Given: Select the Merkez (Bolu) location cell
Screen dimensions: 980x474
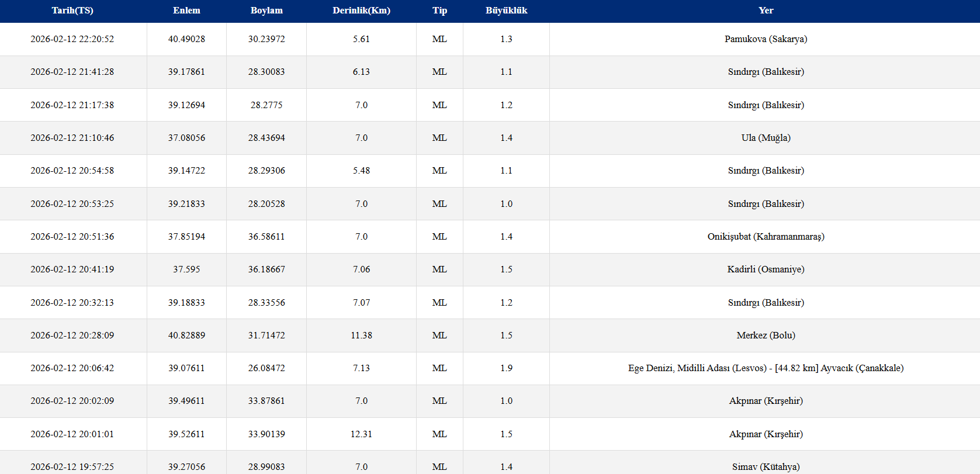Looking at the screenshot, I should click(766, 335).
